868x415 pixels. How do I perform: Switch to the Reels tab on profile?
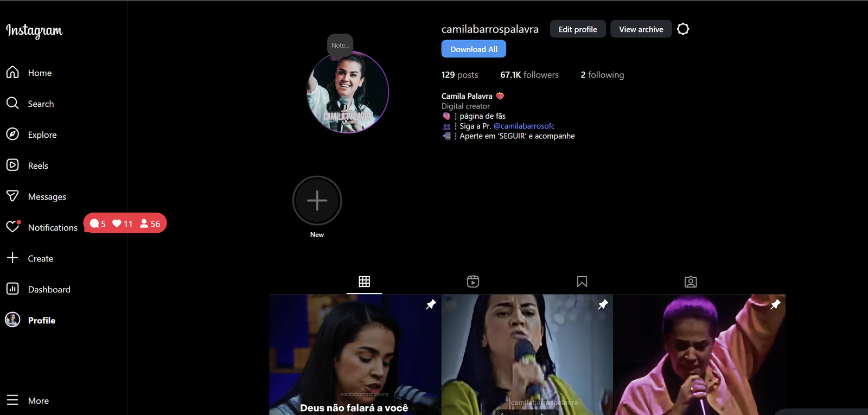coord(473,282)
